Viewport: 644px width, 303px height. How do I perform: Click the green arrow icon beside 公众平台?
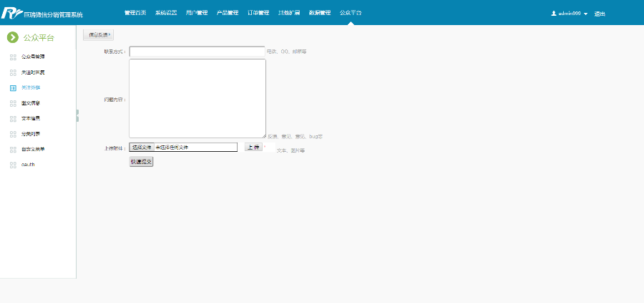(x=13, y=37)
